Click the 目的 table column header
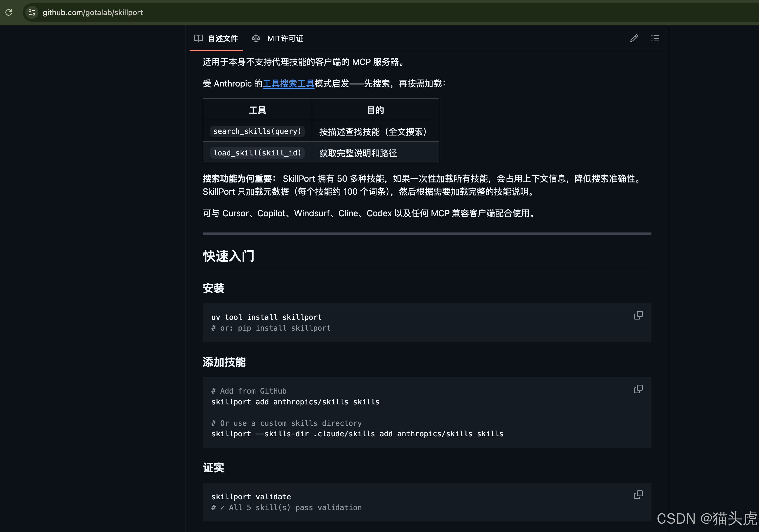Screen dimensions: 759x532 click(375, 110)
